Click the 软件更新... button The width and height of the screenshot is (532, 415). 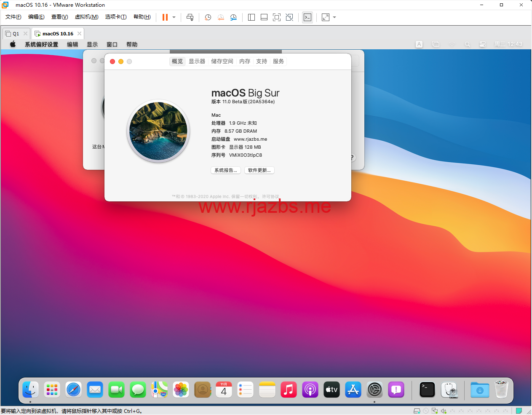pyautogui.click(x=259, y=170)
